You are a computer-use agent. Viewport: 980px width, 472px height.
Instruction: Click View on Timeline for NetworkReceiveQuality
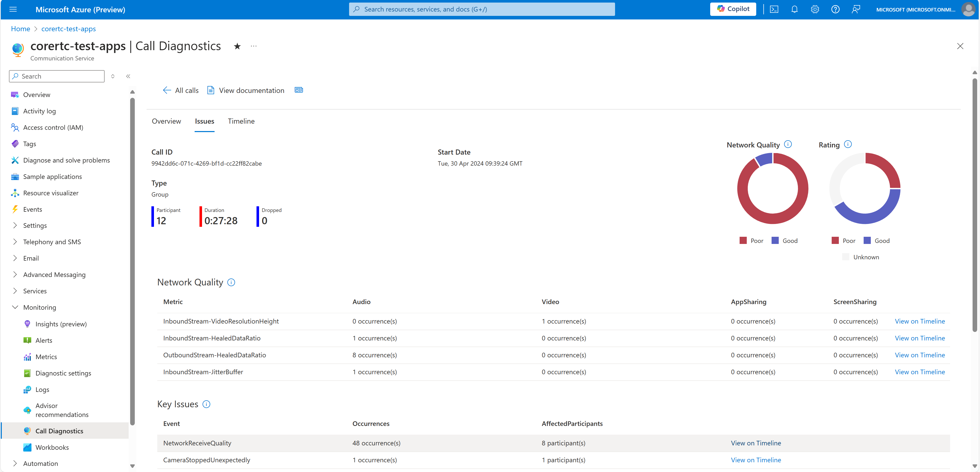756,443
